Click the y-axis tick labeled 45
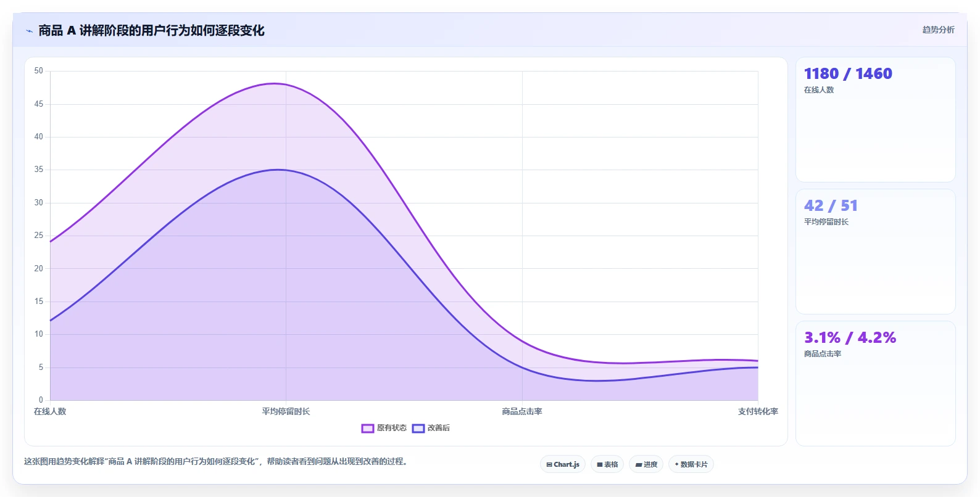The width and height of the screenshot is (980, 497). pos(39,104)
